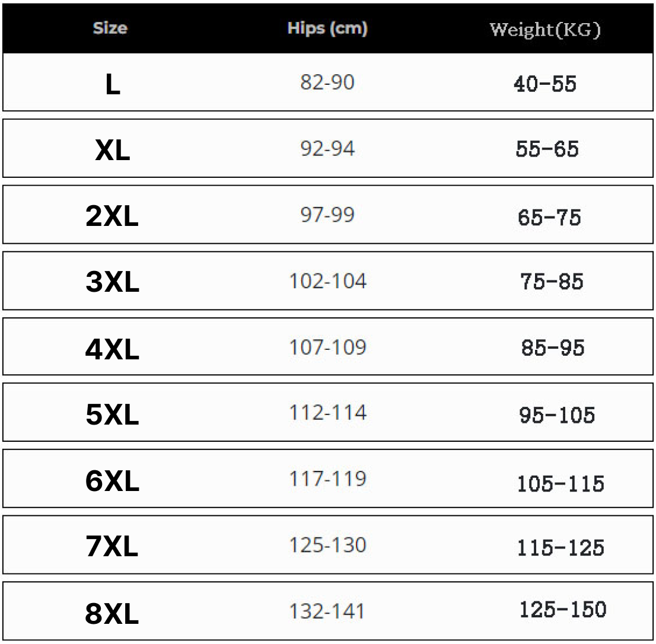Viewport: 656px width, 644px height.
Task: Click the 102-104 hips measurement
Action: coord(328,280)
